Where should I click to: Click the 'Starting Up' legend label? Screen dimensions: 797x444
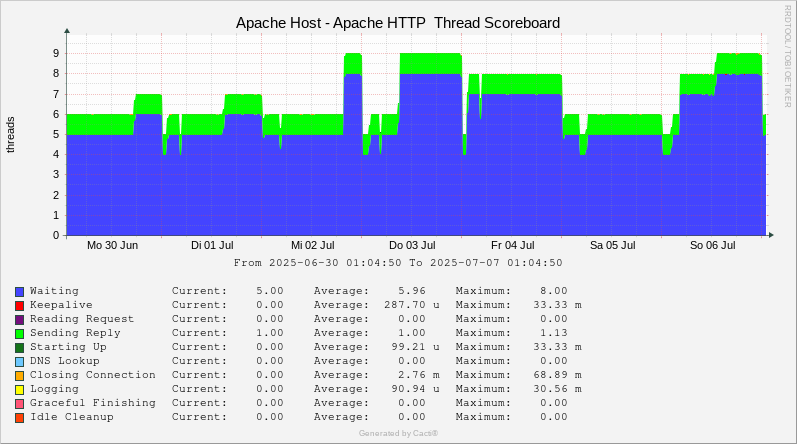(68, 347)
